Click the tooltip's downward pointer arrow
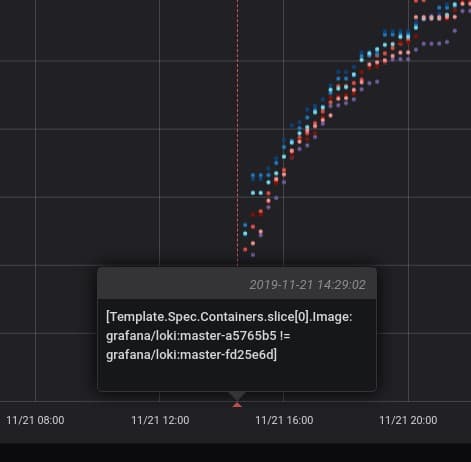Viewport: 471px width, 462px height. coord(237,396)
